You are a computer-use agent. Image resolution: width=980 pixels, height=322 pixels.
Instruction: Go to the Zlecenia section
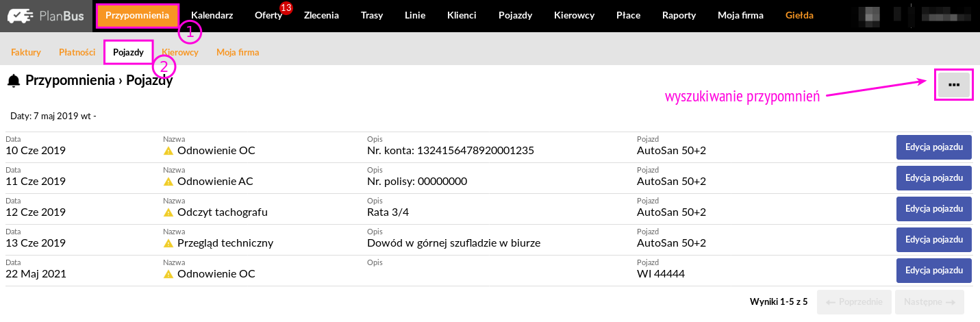[x=321, y=16]
